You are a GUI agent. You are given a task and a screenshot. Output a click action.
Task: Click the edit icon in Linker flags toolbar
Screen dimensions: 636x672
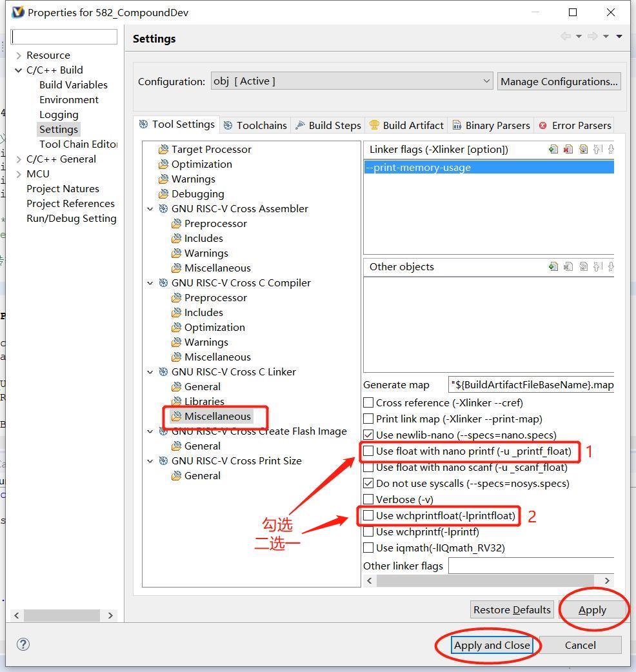coord(583,150)
